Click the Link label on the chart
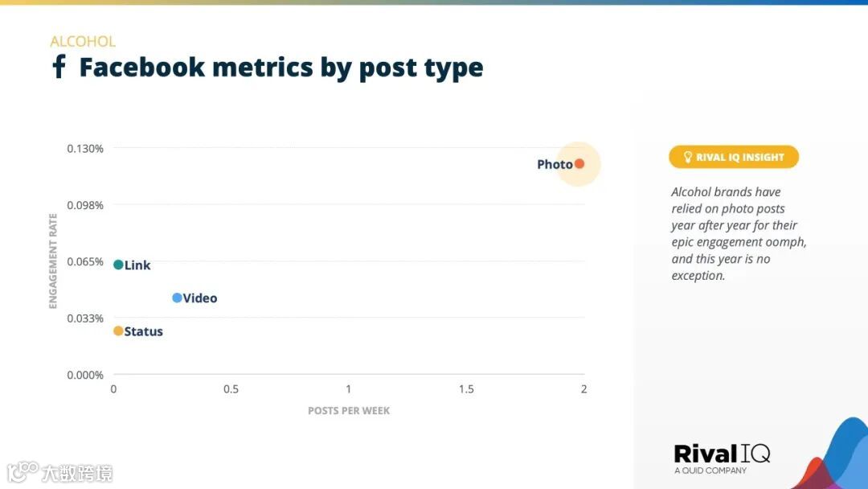The width and height of the screenshot is (868, 489). (x=137, y=265)
